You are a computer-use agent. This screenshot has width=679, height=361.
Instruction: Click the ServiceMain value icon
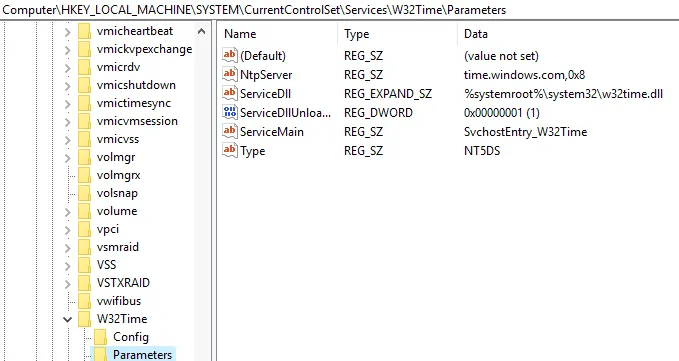click(x=230, y=131)
